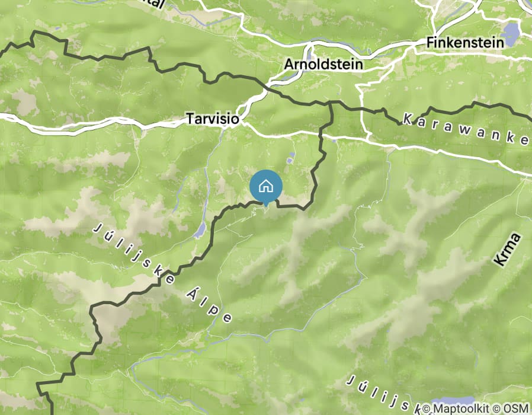532x415 pixels.
Task: Click the lake next to Maptoolkit credit
Action: click(x=453, y=400)
